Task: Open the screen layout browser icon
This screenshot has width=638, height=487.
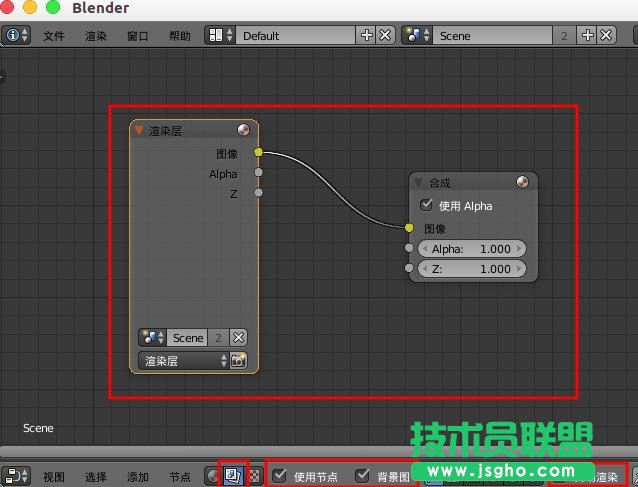Action: point(220,35)
